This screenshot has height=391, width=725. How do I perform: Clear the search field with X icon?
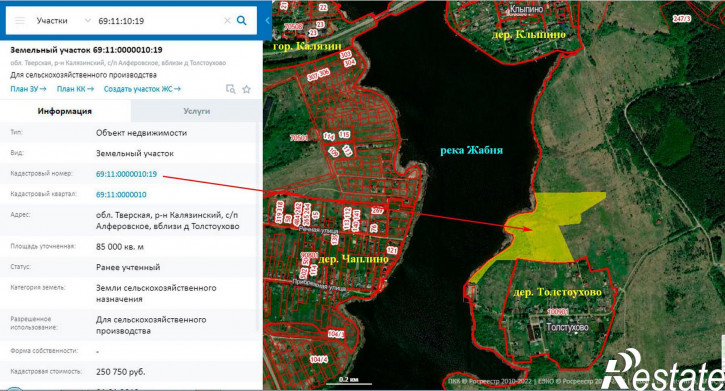227,21
